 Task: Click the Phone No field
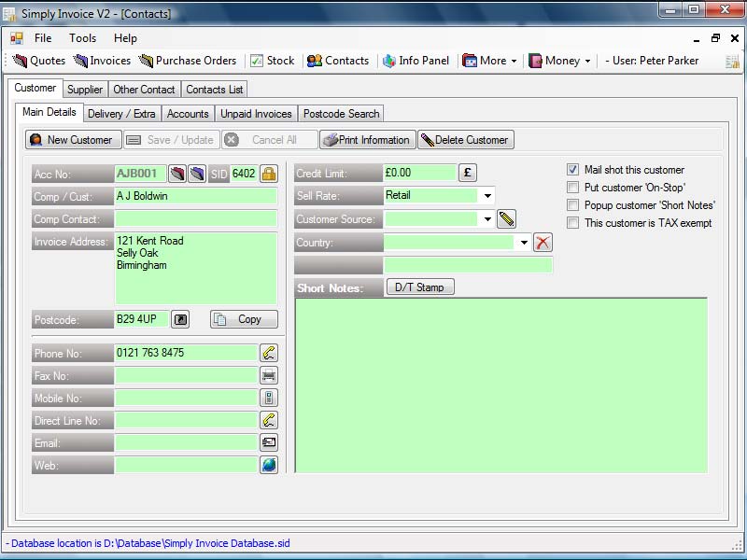[x=186, y=353]
